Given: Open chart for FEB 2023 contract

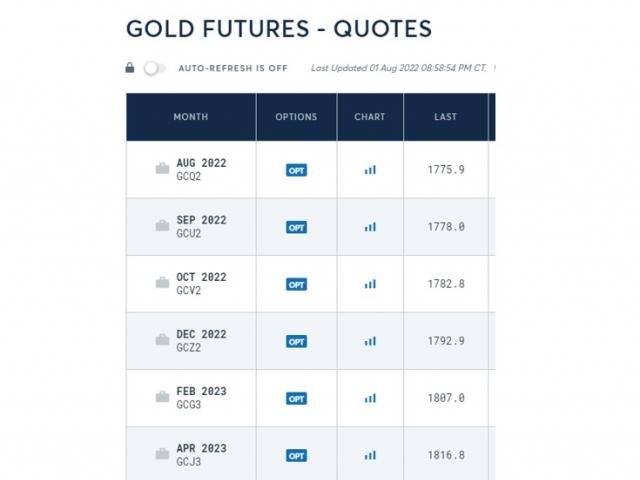Looking at the screenshot, I should click(x=370, y=398).
